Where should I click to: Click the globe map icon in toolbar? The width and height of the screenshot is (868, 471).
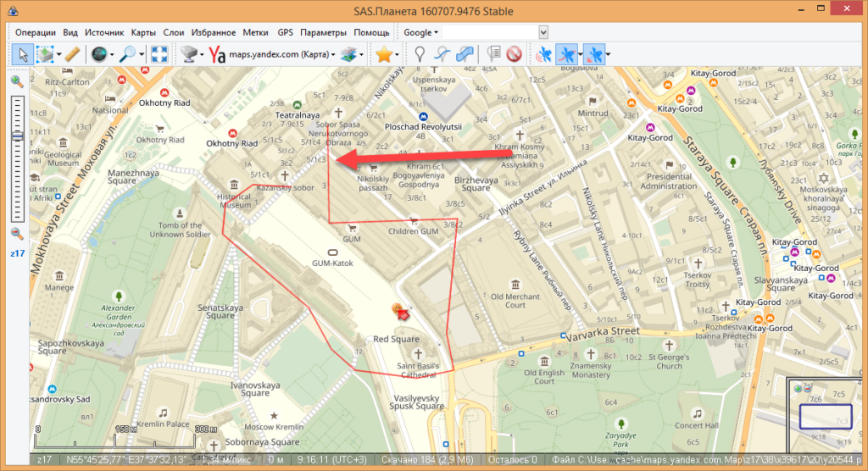point(98,54)
